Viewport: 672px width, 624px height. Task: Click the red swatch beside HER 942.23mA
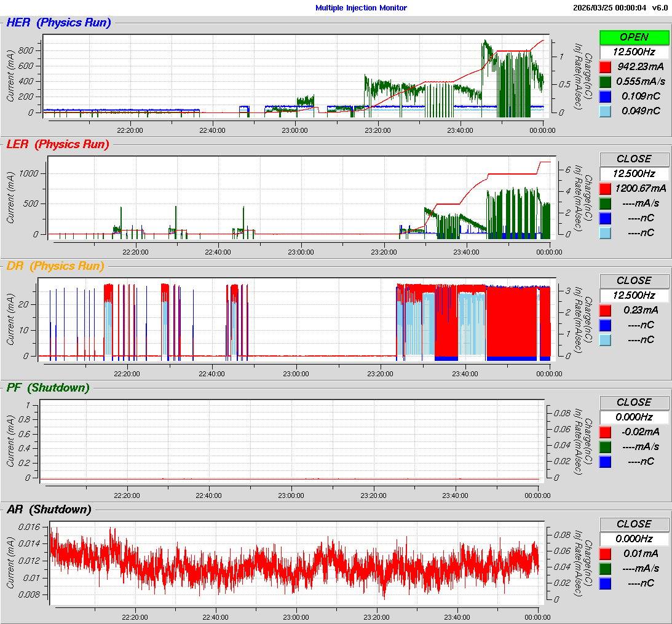click(x=606, y=67)
